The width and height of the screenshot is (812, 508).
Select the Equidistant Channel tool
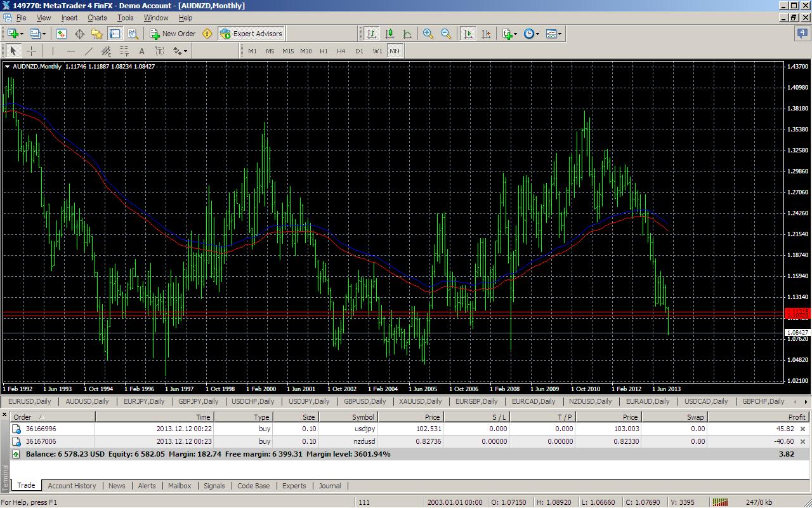pos(106,51)
